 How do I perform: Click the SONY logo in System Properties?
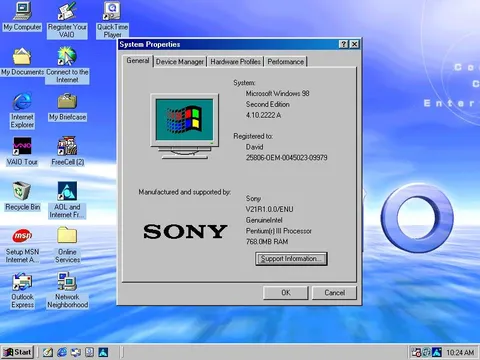click(x=185, y=231)
